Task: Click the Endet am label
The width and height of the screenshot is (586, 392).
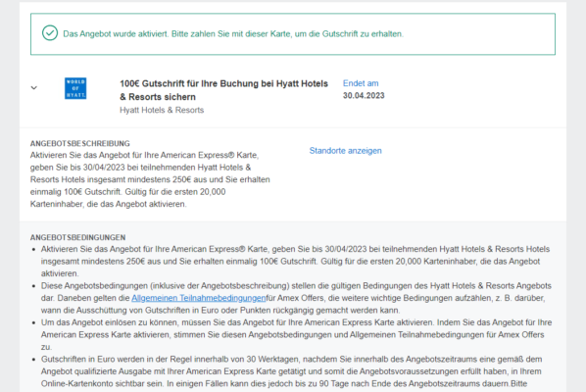Action: (x=361, y=83)
